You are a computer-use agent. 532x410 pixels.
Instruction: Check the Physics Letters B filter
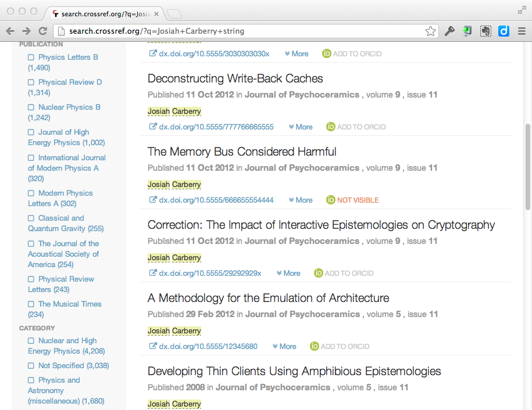[x=31, y=57]
